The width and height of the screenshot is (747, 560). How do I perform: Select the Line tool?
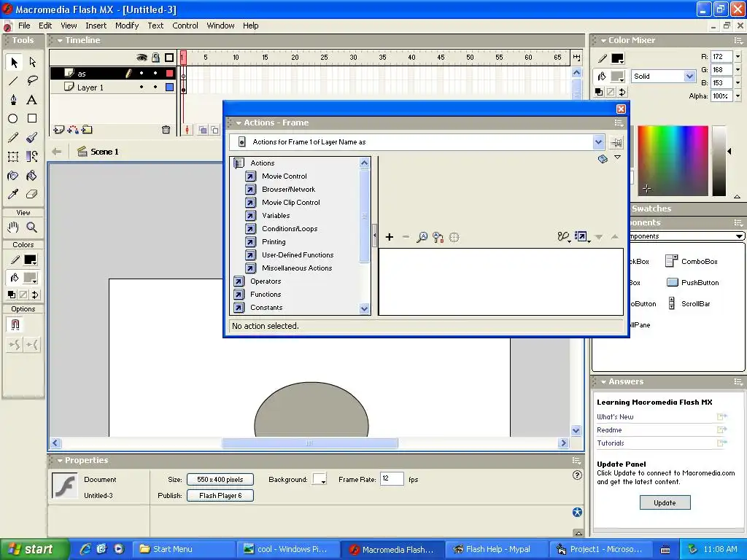(x=14, y=81)
